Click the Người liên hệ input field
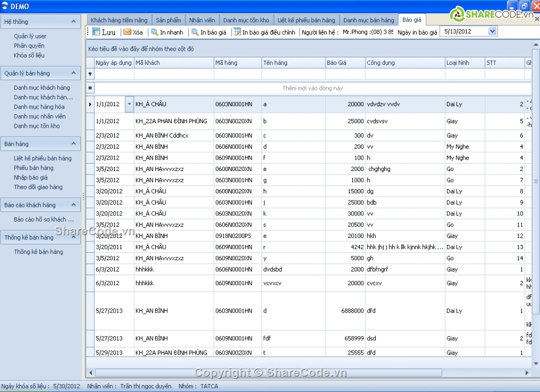Image resolution: width=540 pixels, height=392 pixels. [367, 32]
